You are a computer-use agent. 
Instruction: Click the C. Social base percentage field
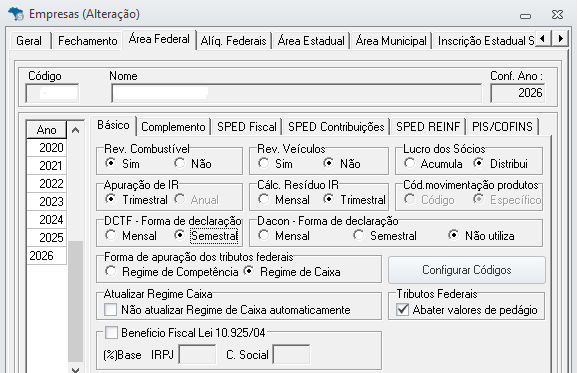[291, 355]
